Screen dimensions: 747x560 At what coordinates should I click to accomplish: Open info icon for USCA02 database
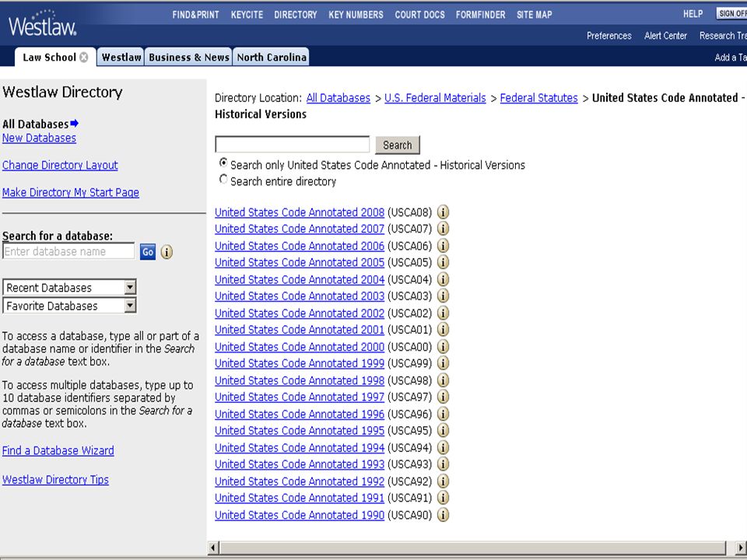(x=443, y=313)
